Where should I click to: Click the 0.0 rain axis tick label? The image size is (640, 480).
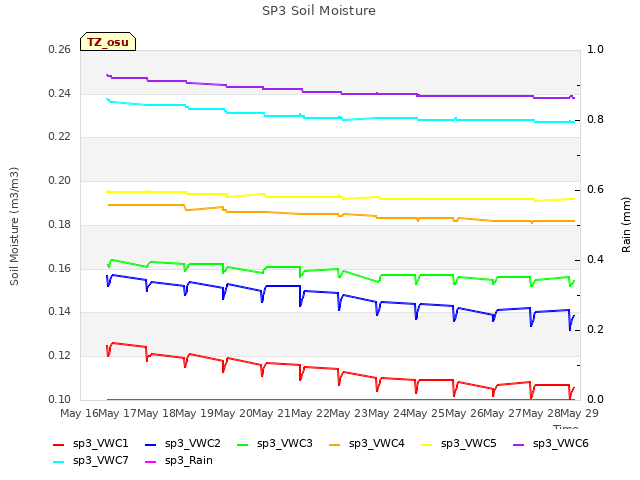(595, 399)
